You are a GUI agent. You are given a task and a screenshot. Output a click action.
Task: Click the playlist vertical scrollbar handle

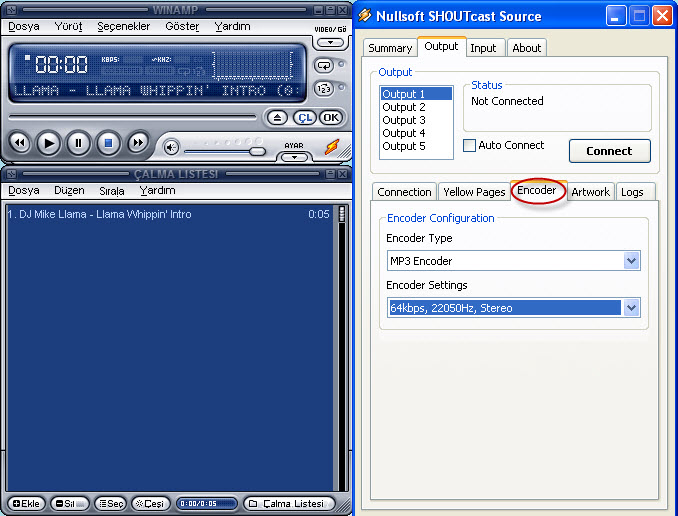342,214
